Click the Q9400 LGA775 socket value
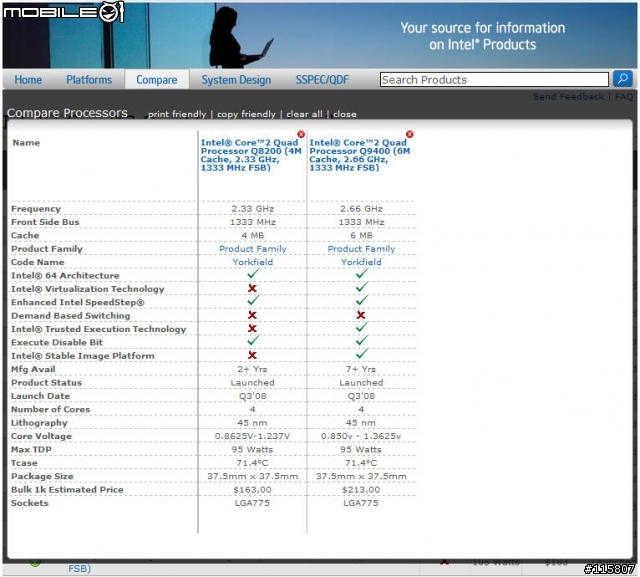 coord(361,503)
